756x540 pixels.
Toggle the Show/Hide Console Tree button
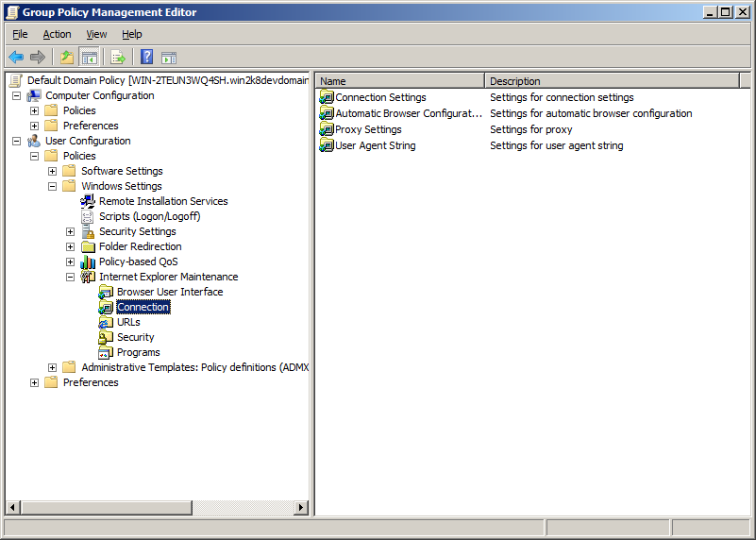pos(90,58)
